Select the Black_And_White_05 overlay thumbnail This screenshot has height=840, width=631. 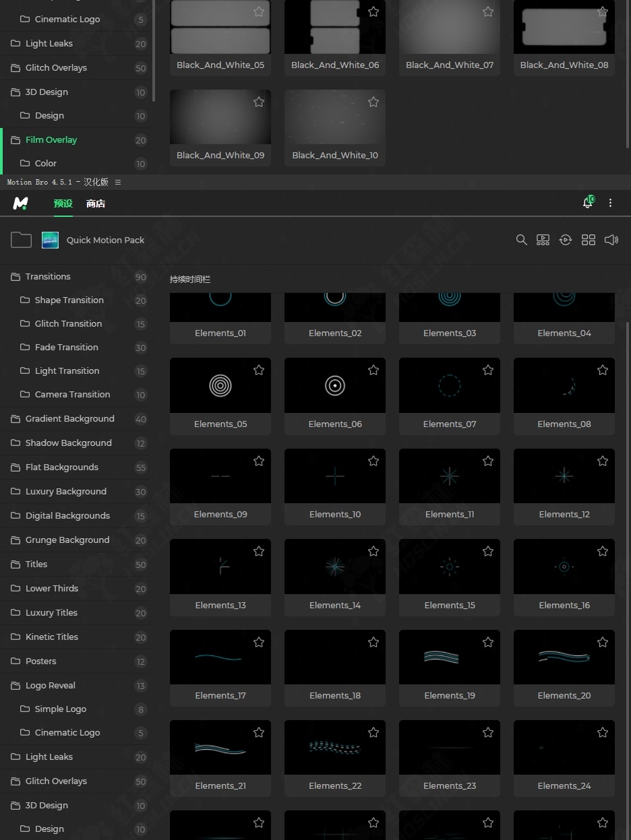tap(220, 27)
